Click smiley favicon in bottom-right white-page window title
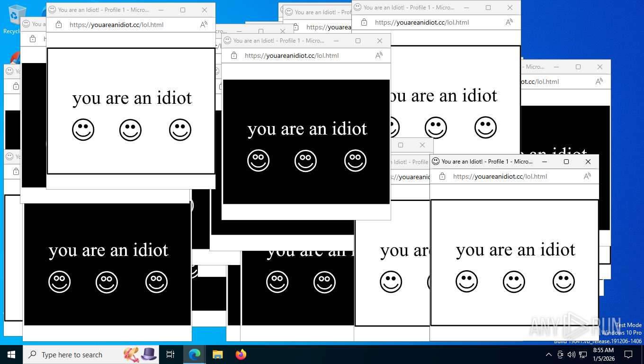 pos(436,162)
